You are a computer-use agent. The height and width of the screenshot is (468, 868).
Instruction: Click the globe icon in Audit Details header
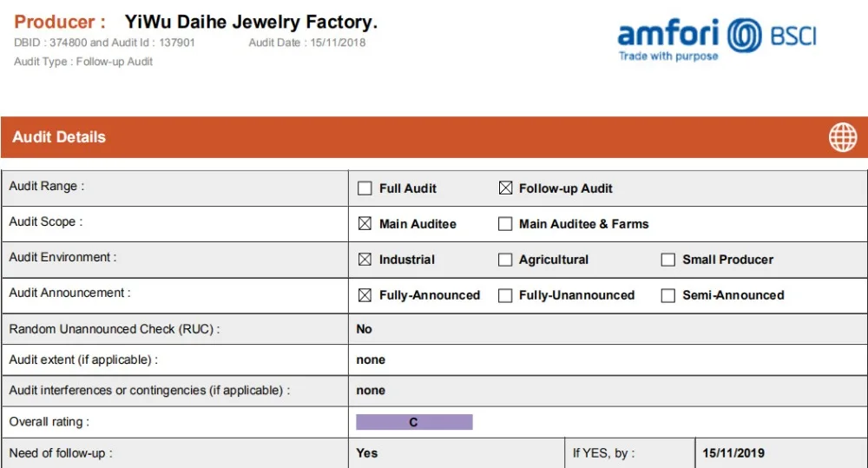point(842,137)
